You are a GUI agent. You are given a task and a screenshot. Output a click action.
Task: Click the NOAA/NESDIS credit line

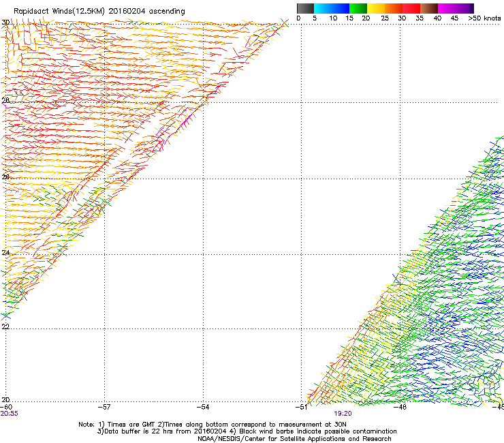tap(294, 439)
